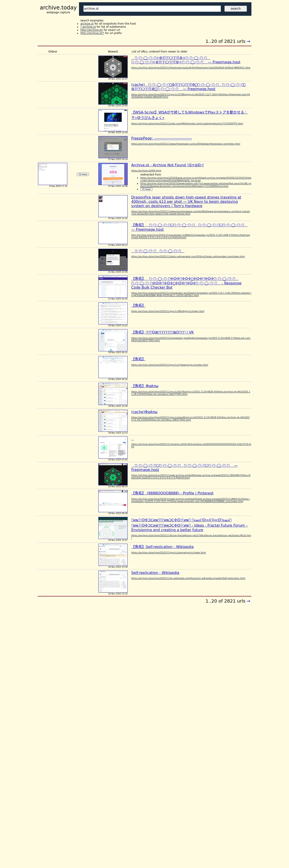Open the 【魚拓】Файлы title link
This screenshot has width=289, height=868.
145,386
